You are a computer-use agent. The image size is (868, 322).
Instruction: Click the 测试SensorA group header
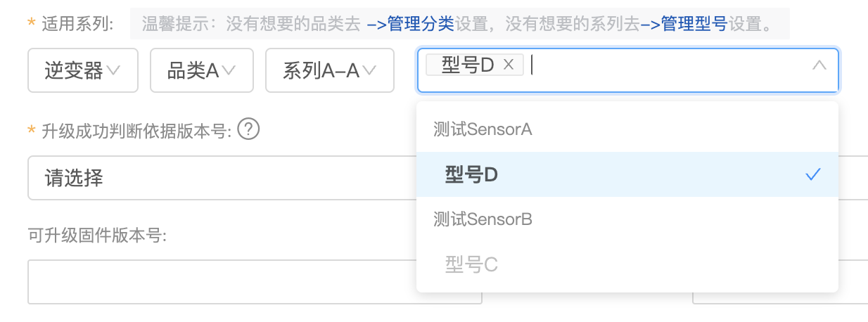(482, 129)
